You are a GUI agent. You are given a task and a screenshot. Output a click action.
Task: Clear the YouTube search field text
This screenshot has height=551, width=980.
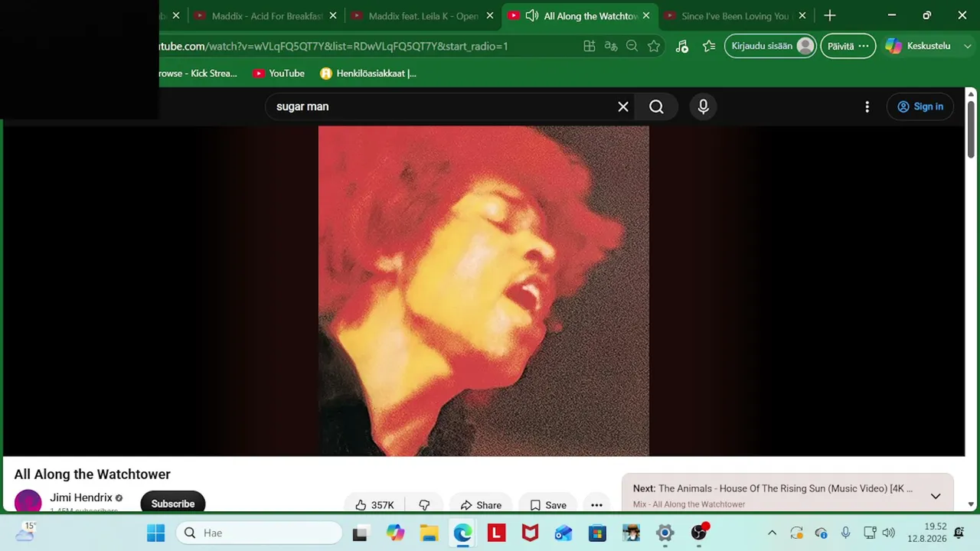click(x=623, y=106)
